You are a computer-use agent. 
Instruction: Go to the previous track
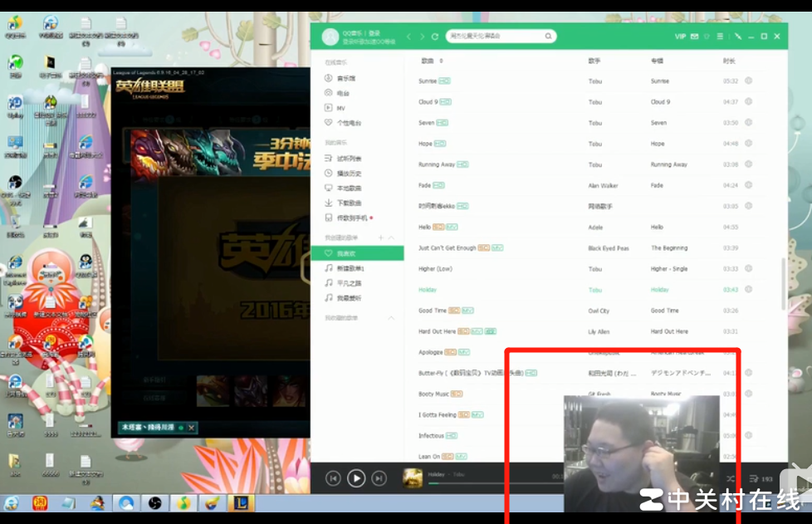point(333,477)
